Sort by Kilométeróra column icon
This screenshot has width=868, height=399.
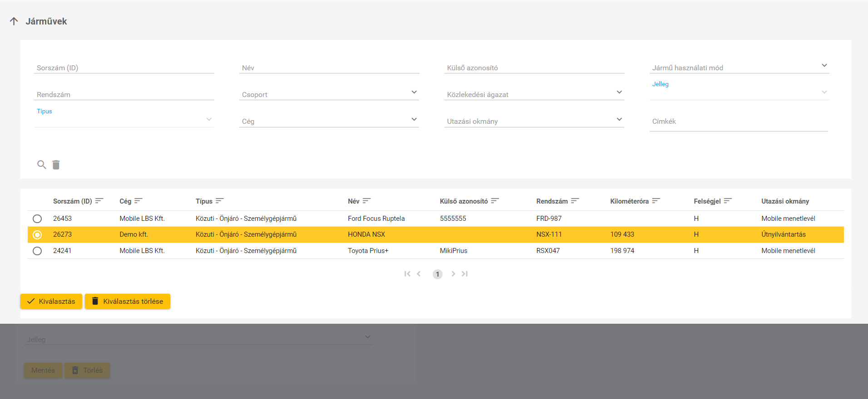656,201
